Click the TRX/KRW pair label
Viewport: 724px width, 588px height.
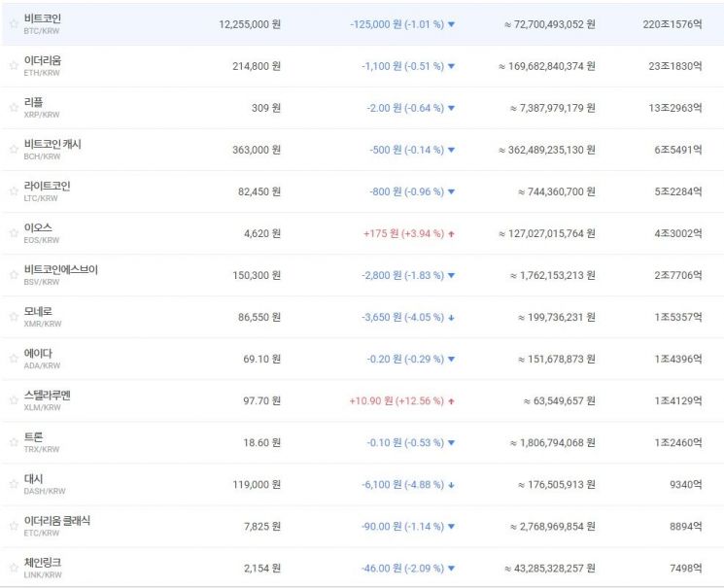coord(42,449)
